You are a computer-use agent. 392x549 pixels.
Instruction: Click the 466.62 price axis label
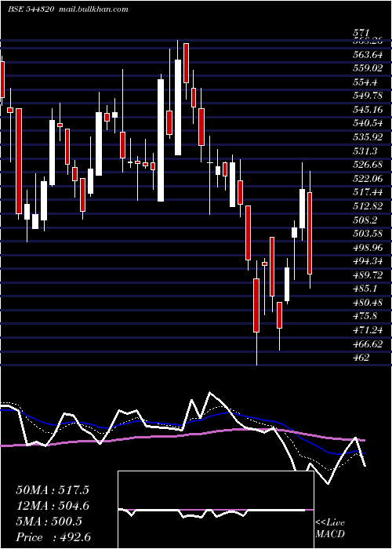[367, 344]
